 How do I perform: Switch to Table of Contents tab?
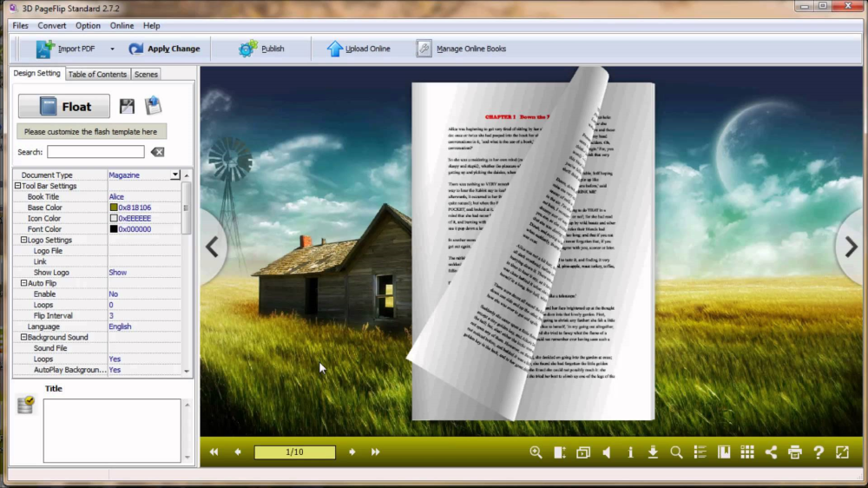97,74
